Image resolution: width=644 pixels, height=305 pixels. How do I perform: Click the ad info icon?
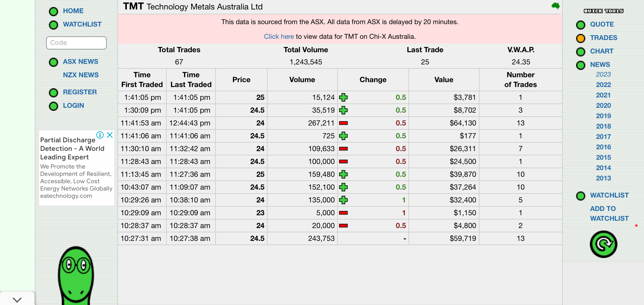[x=100, y=135]
